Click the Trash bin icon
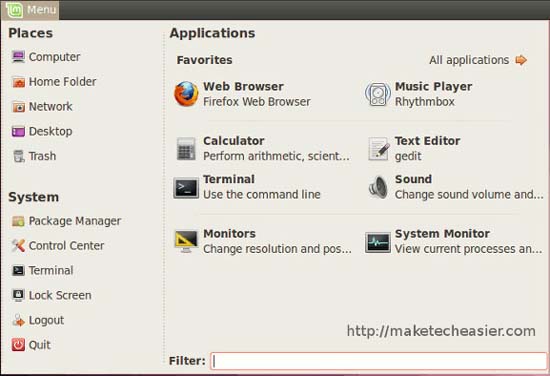 coord(18,156)
